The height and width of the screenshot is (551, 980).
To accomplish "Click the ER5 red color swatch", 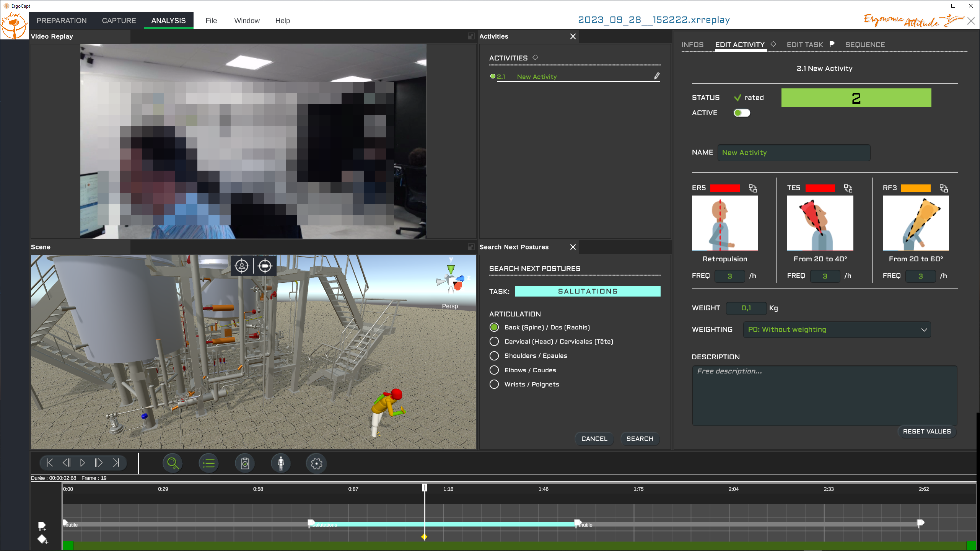I will pyautogui.click(x=725, y=188).
